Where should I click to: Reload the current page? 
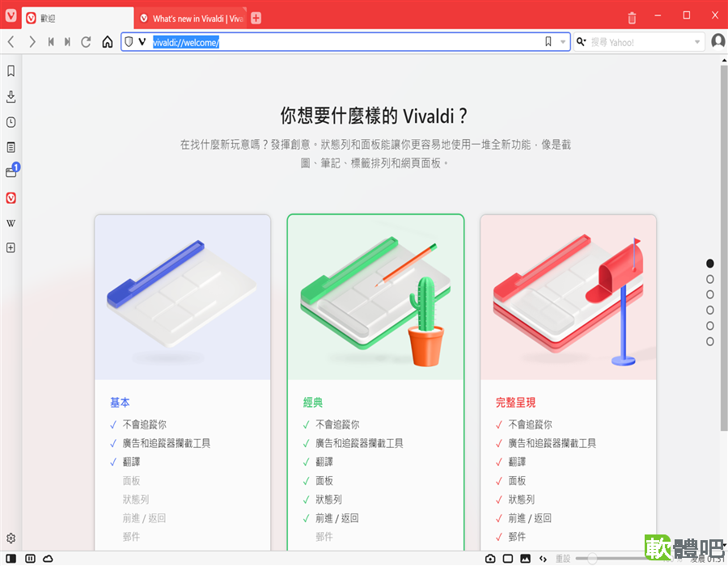tap(86, 42)
